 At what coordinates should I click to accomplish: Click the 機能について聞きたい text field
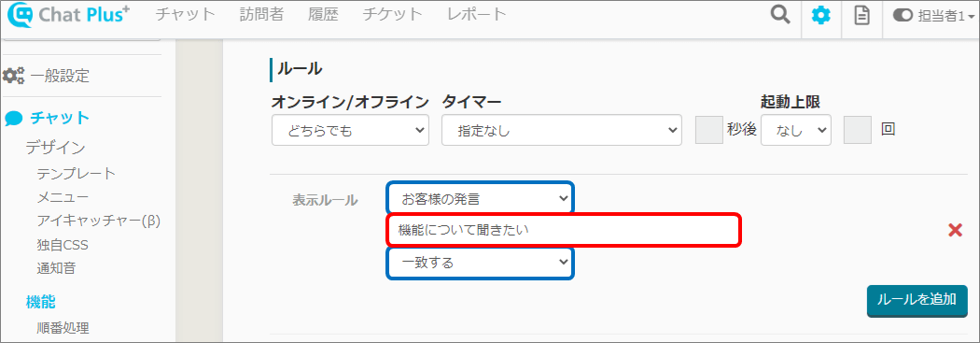coord(564,230)
